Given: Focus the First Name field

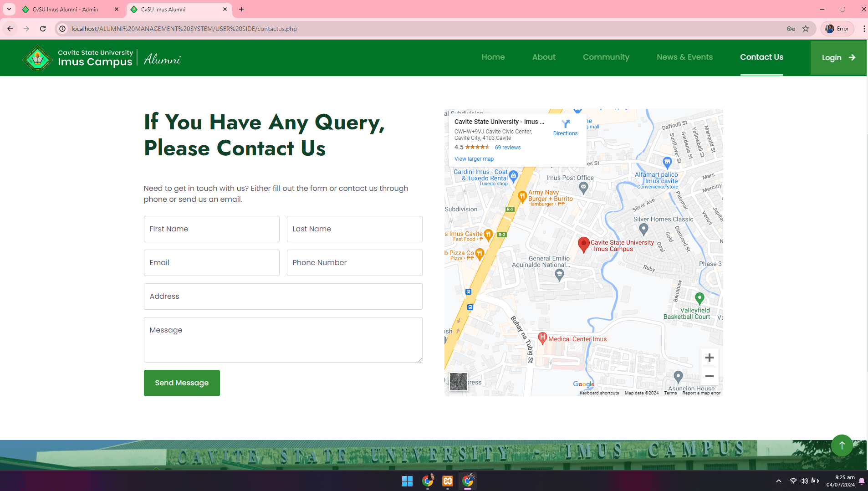Looking at the screenshot, I should coord(211,229).
